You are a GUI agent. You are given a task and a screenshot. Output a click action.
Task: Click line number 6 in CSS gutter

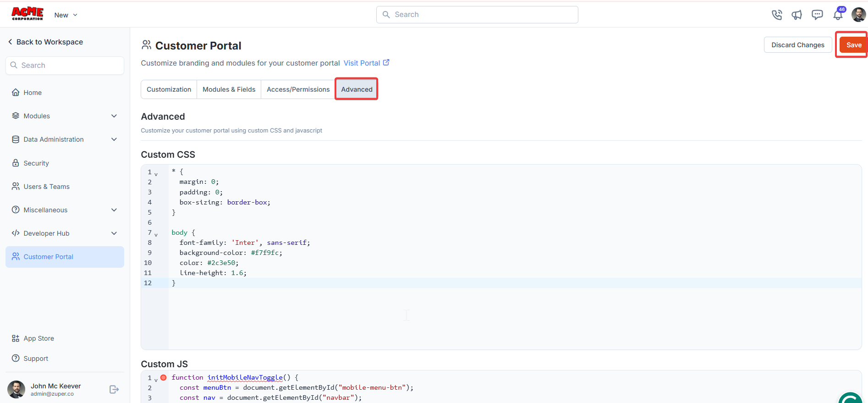(x=149, y=222)
